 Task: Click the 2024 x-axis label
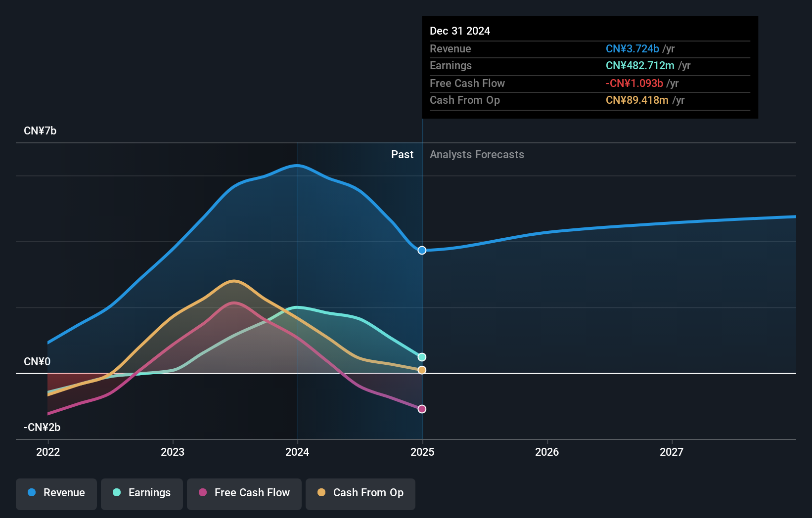[x=297, y=452]
